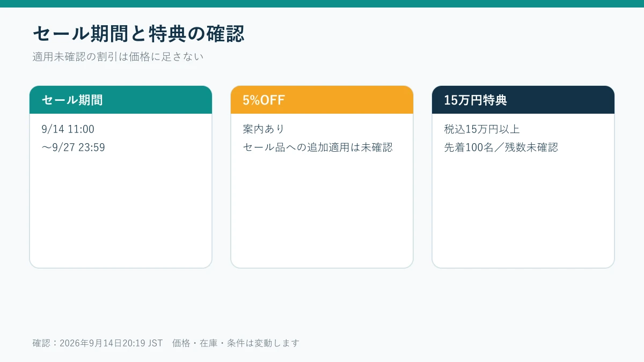Click the line セール品への追加適用は未確認
This screenshot has width=644, height=362.
318,147
